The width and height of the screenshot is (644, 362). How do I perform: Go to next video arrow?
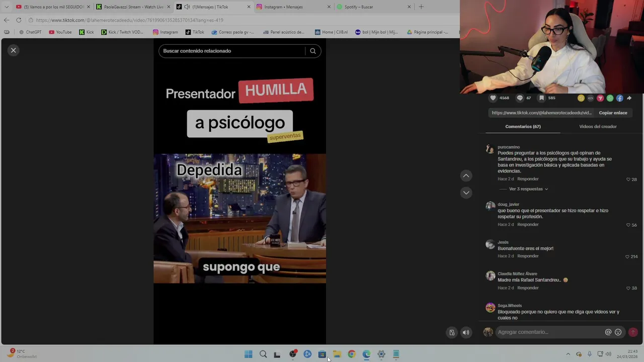pos(466,193)
